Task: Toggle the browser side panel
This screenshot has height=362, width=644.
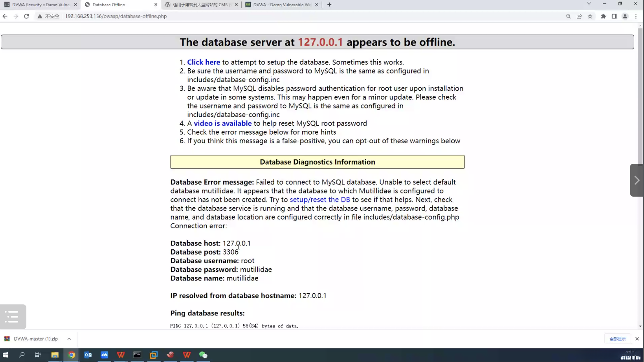Action: point(614,16)
